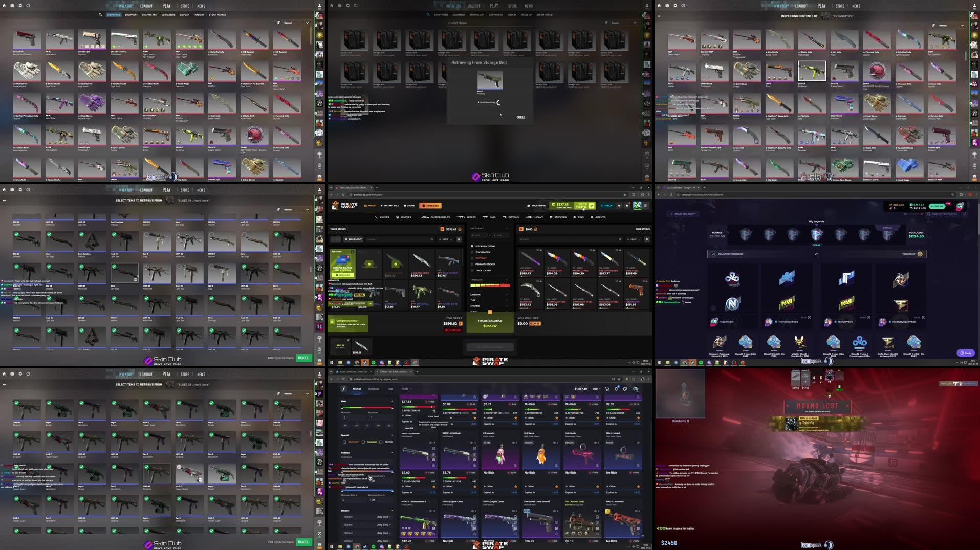Click PROCEED in the BLUES 28 panel

304,542
